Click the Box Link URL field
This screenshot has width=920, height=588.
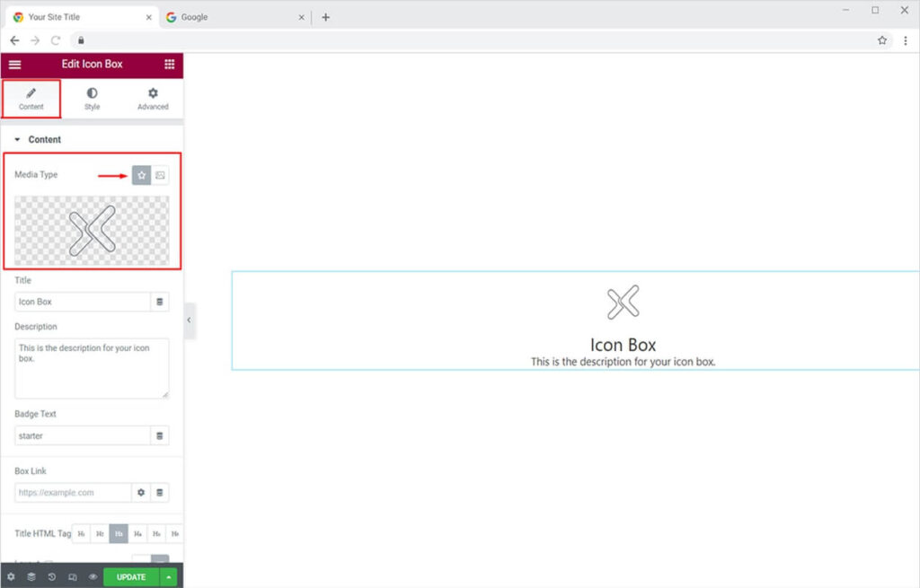coord(73,493)
